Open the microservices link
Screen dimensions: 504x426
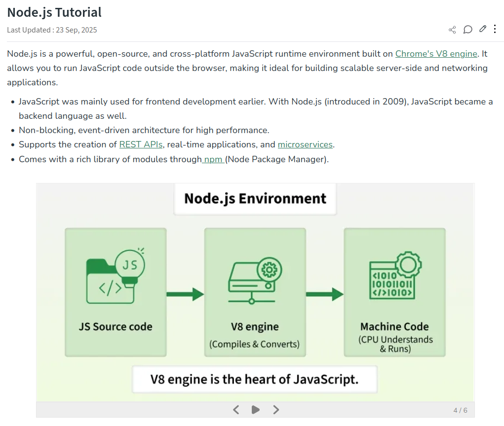tap(306, 144)
